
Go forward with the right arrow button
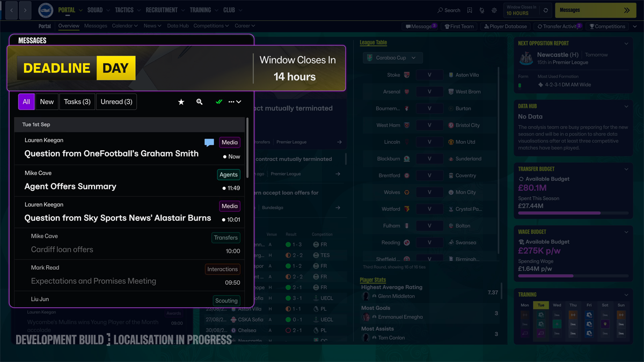pyautogui.click(x=25, y=10)
